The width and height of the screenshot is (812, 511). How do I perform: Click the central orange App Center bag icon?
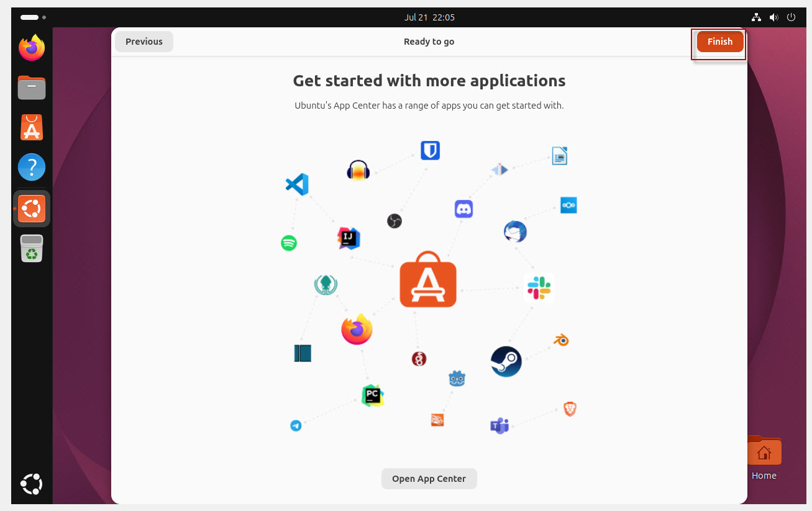click(428, 279)
